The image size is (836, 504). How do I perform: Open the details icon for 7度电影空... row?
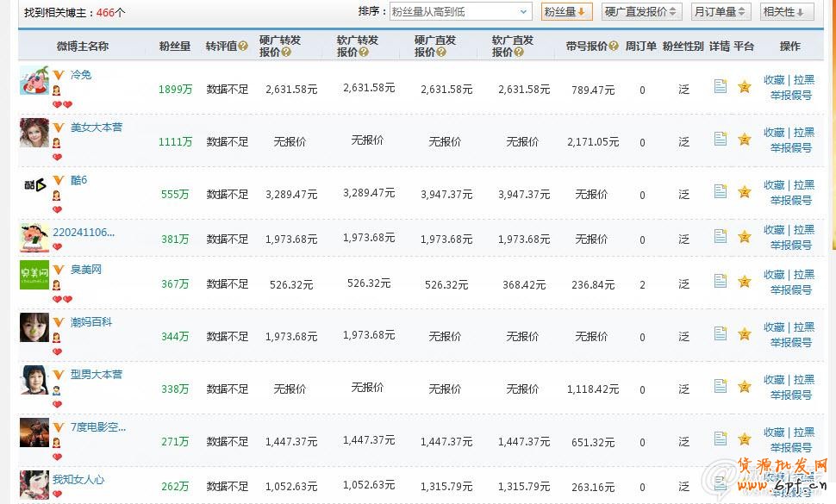(x=721, y=439)
